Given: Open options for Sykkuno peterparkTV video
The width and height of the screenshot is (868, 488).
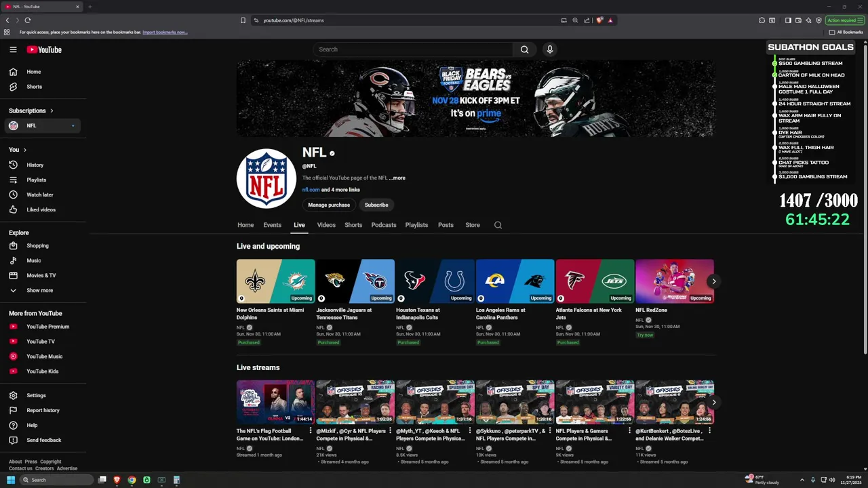Looking at the screenshot, I should click(550, 431).
